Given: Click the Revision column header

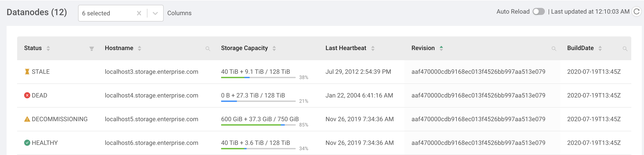Looking at the screenshot, I should (x=423, y=48).
